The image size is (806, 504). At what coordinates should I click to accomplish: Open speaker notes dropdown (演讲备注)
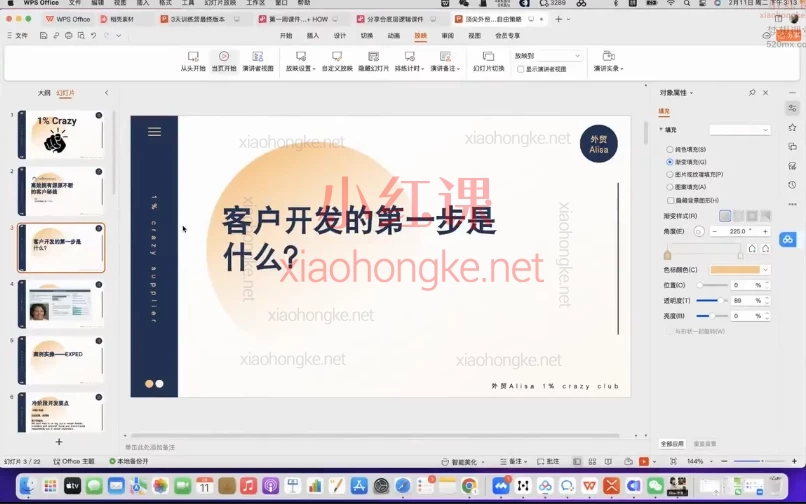(445, 61)
